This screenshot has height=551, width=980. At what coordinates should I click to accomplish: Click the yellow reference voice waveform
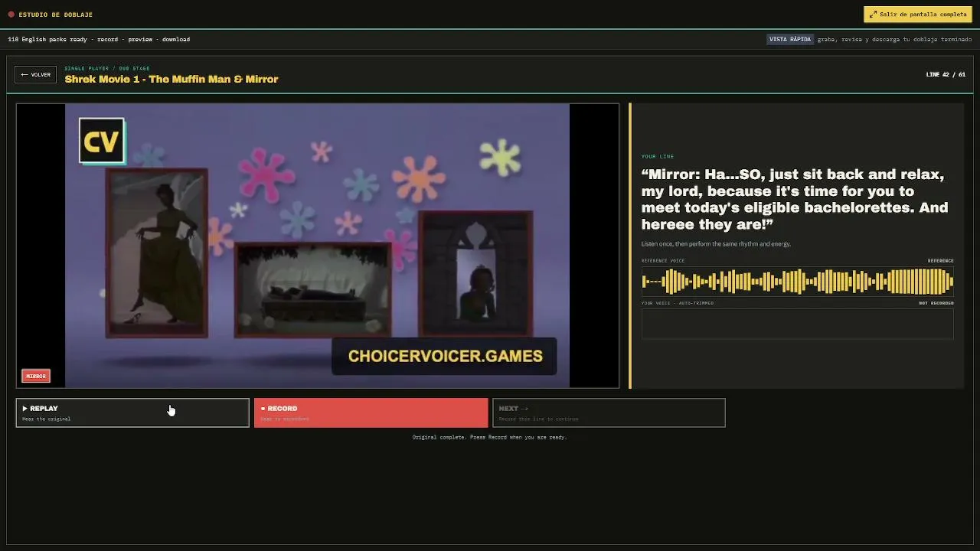click(797, 282)
